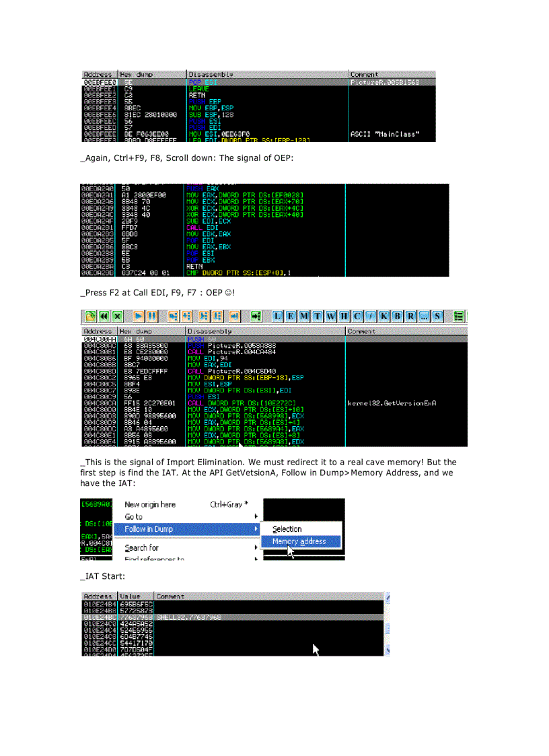Pause program execution
Screen dimensions: 549x756
coord(151,316)
